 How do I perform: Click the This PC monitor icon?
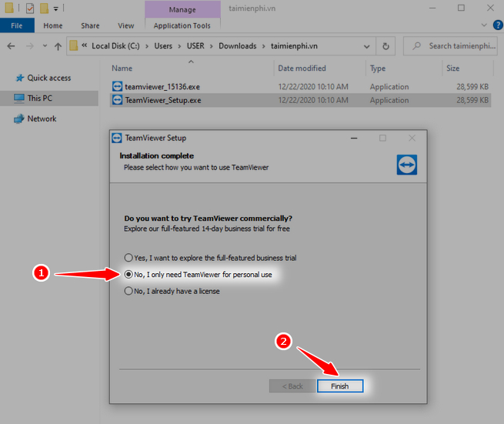[19, 98]
